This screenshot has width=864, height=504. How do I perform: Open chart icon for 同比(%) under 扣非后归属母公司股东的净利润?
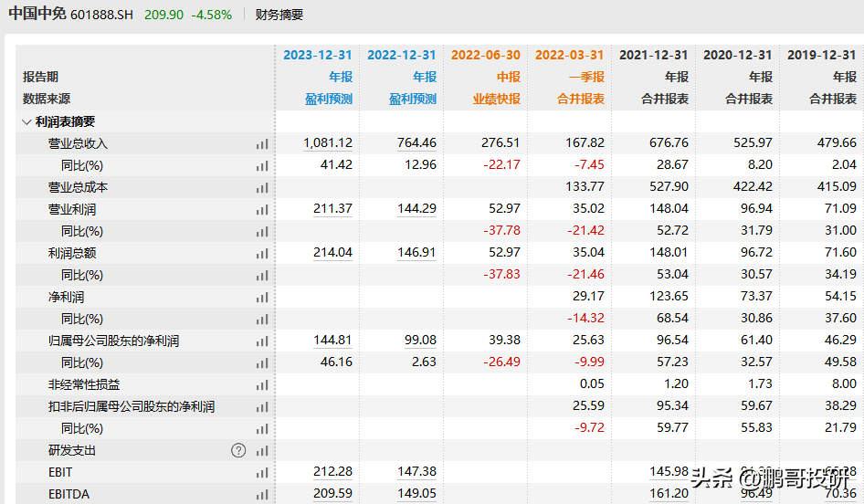click(x=262, y=429)
